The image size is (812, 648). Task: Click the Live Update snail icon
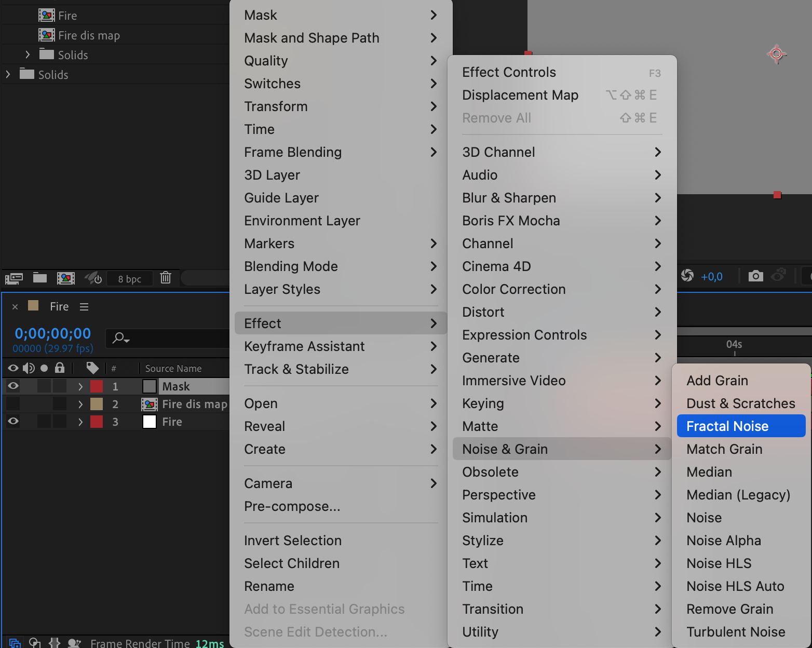coord(93,278)
